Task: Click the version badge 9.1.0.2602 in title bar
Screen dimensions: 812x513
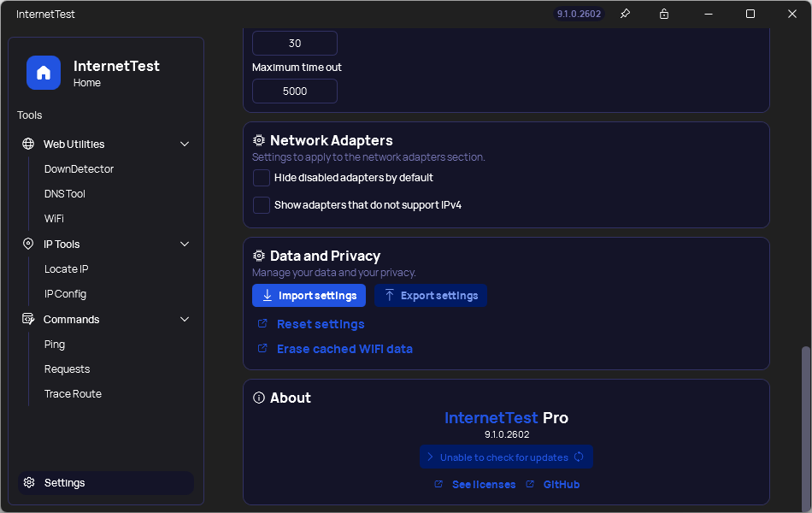Action: (579, 14)
